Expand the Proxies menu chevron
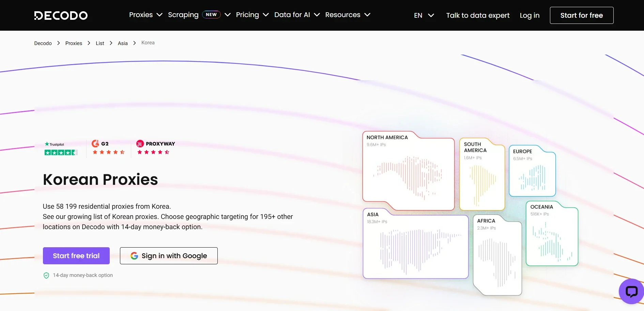 [x=159, y=15]
